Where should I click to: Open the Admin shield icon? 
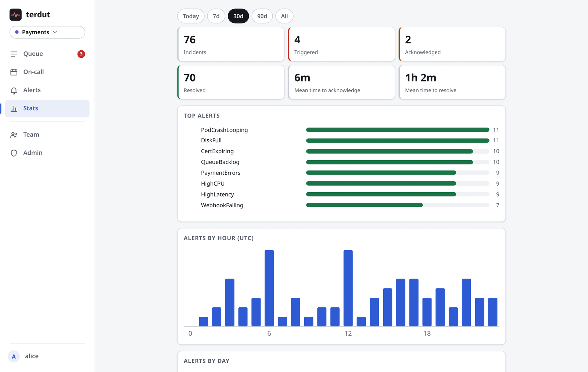point(14,153)
